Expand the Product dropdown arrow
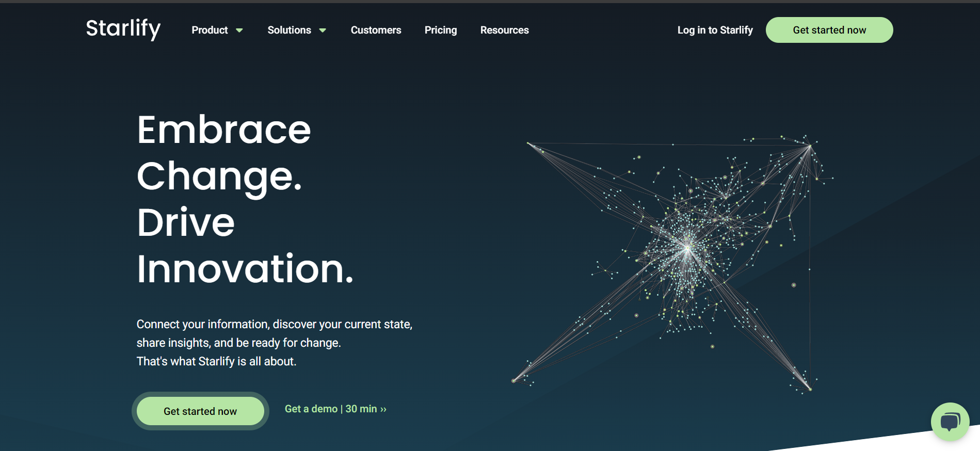 [x=239, y=30]
